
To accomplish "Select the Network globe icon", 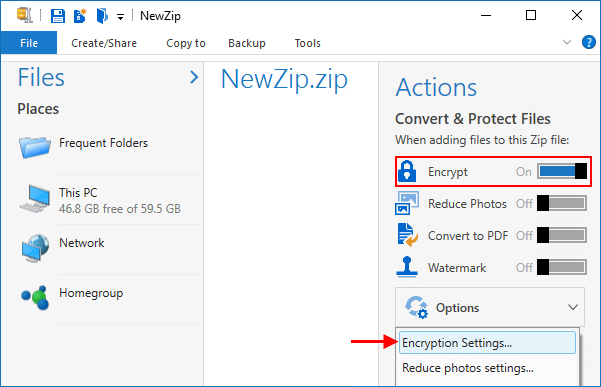I will (x=35, y=248).
